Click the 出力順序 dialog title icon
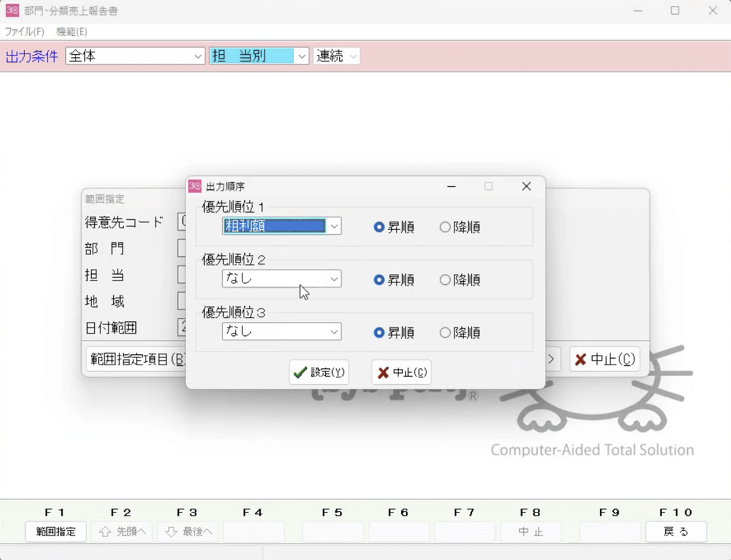This screenshot has width=731, height=560. pos(195,186)
